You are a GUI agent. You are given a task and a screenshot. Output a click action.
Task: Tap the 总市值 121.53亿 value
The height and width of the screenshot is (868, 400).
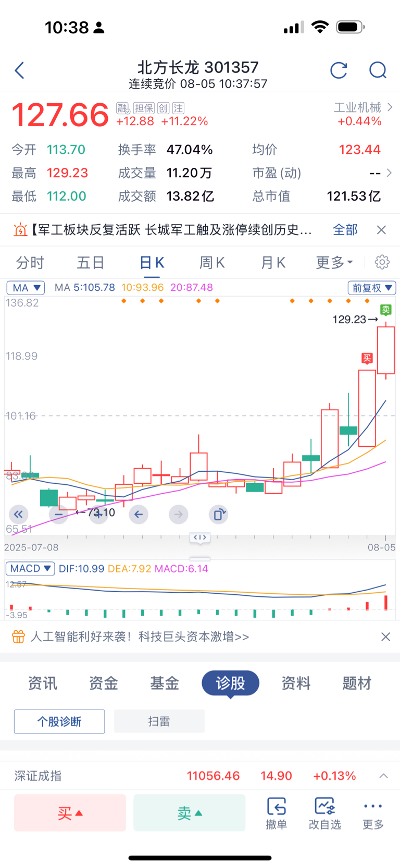pyautogui.click(x=354, y=196)
